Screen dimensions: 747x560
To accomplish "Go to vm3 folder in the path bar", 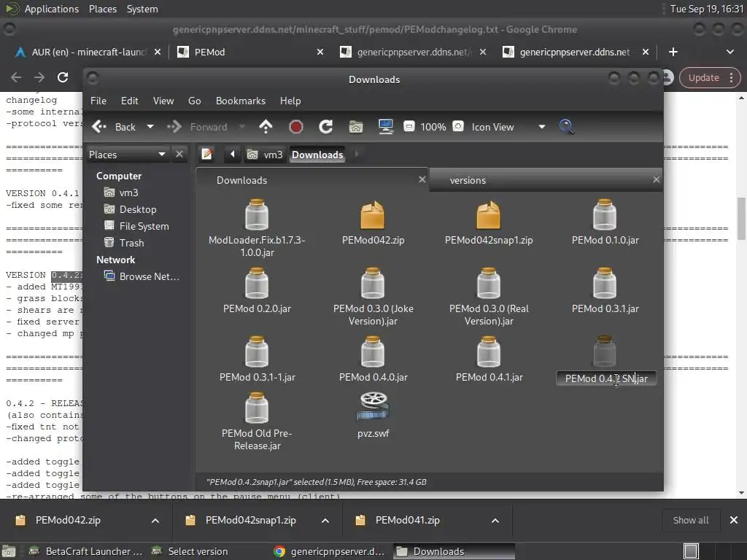I will pos(265,155).
